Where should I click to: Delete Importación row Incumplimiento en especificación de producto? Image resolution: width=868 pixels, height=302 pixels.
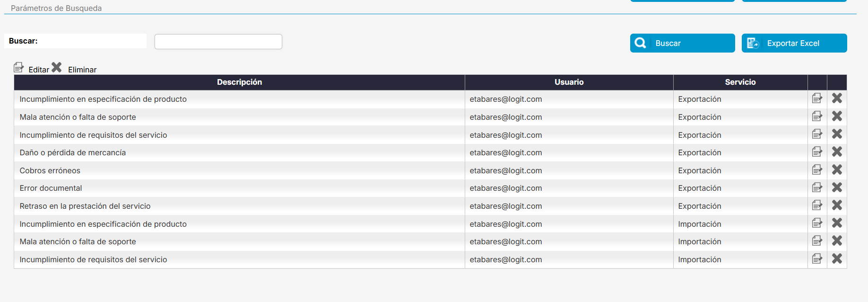coord(837,223)
